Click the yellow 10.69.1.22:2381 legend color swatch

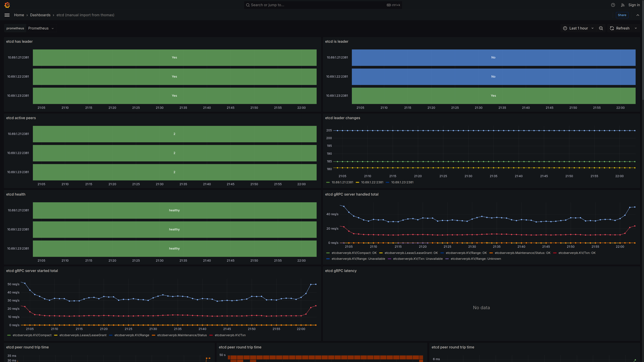coord(358,182)
